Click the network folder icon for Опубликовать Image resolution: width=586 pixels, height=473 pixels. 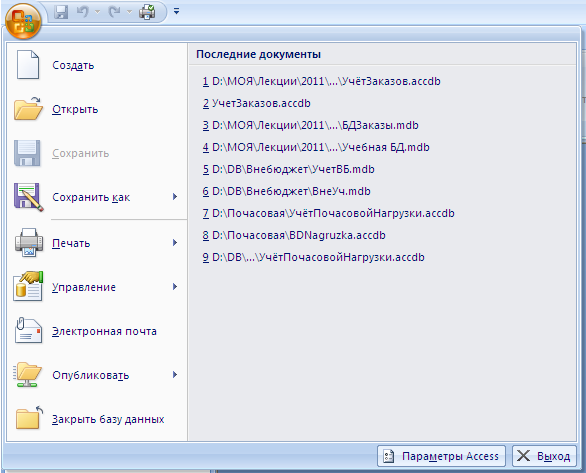[27, 374]
